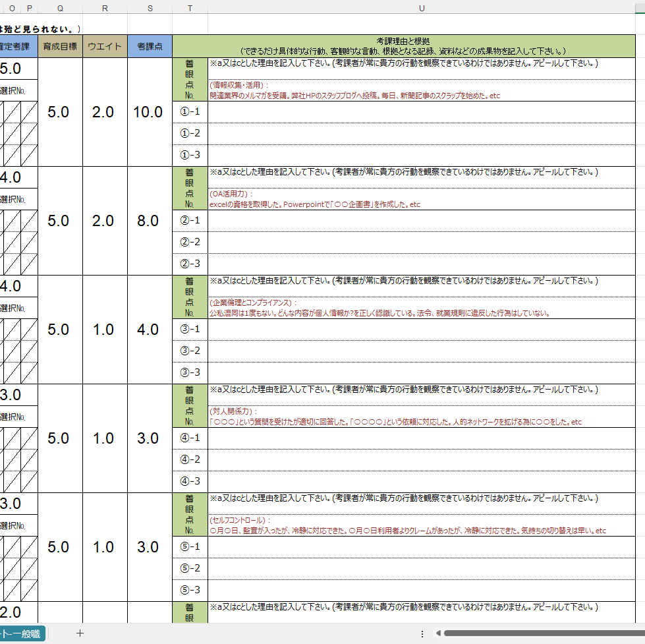Select column R by its header
Viewport: 645px width, 644px height.
(x=105, y=8)
